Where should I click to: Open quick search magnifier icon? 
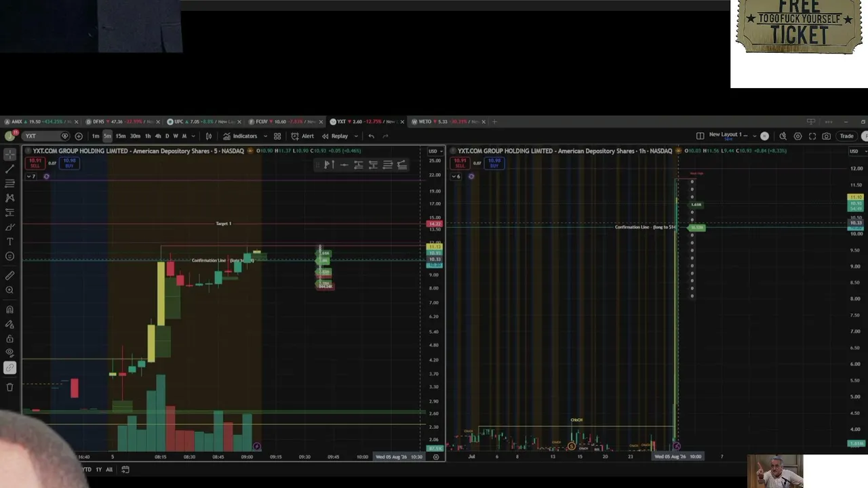pyautogui.click(x=783, y=136)
